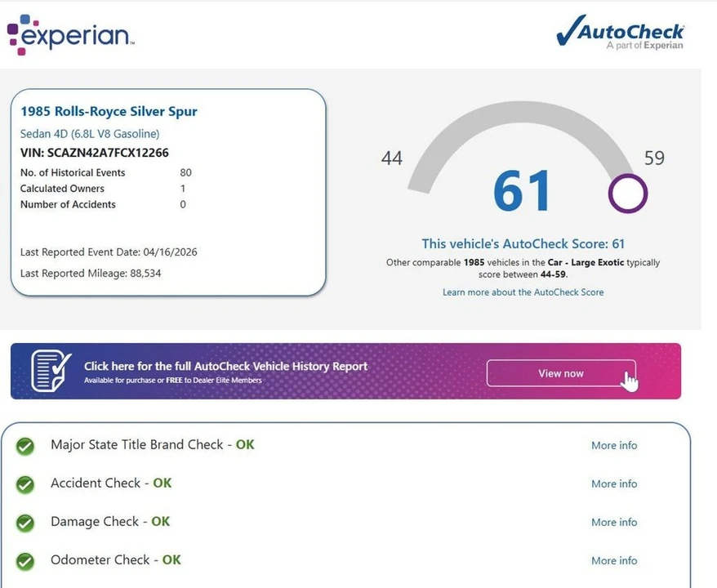Click the gauge low value 44

[x=392, y=158]
